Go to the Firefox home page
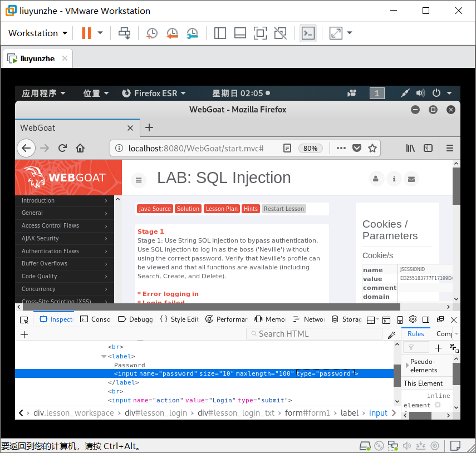Image resolution: width=476 pixels, height=453 pixels. pos(80,148)
